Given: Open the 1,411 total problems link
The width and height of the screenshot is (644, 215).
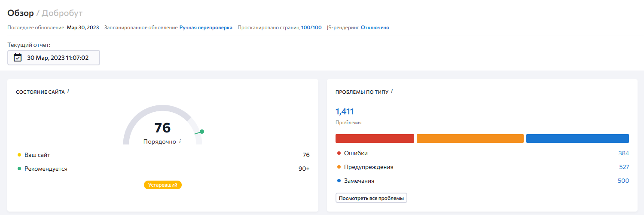Looking at the screenshot, I should (345, 112).
